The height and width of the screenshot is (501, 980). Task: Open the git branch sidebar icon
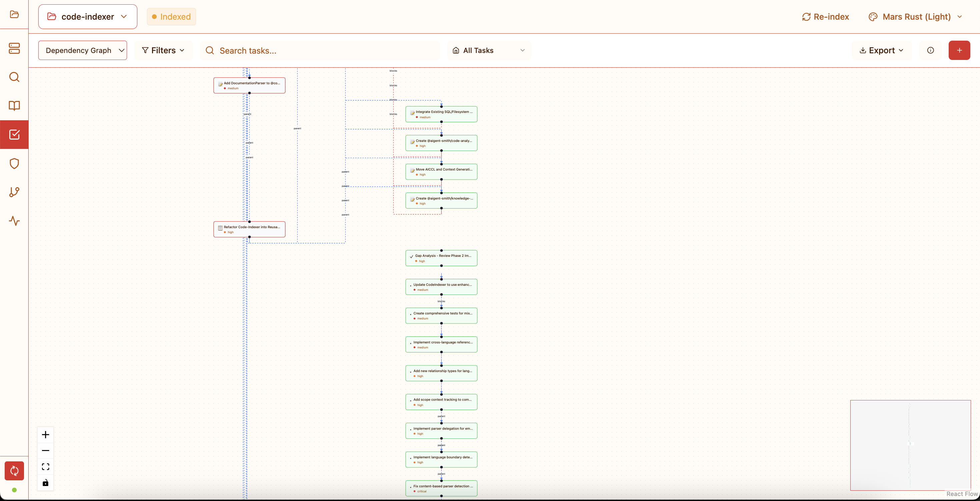coord(14,192)
